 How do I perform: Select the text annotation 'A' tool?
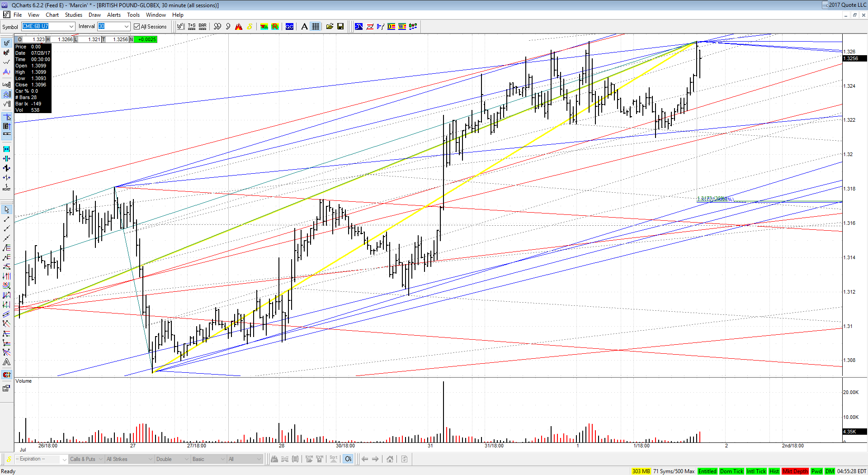(x=304, y=26)
